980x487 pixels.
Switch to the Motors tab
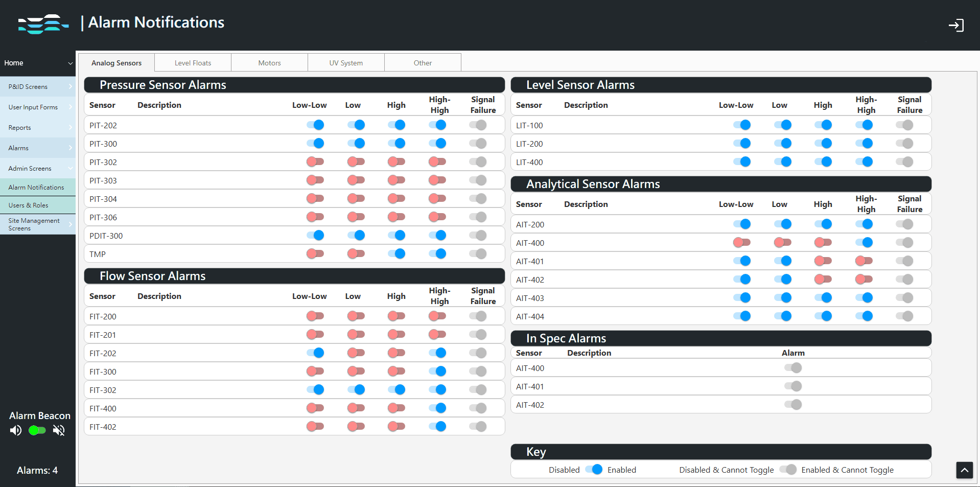click(x=269, y=62)
